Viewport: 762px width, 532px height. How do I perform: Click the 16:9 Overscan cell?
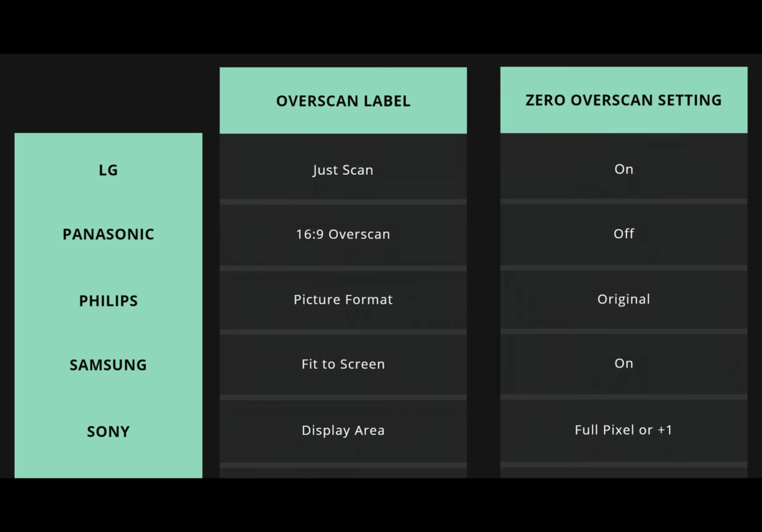343,234
